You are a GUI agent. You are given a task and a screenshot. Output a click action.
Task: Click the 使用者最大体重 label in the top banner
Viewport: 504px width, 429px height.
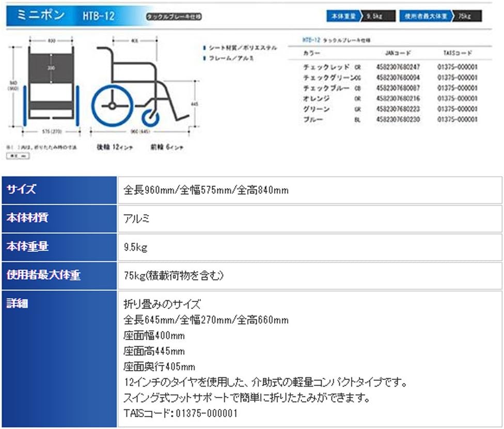[426, 16]
